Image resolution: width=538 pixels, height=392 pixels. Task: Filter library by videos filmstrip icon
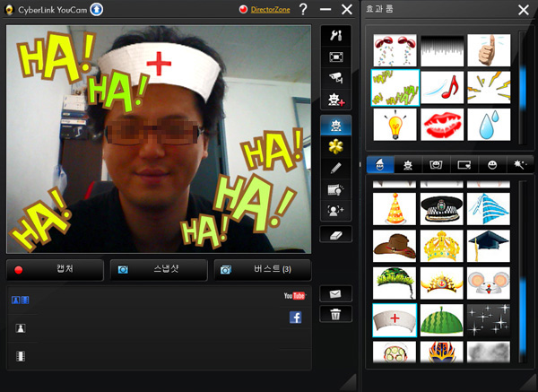tap(21, 356)
